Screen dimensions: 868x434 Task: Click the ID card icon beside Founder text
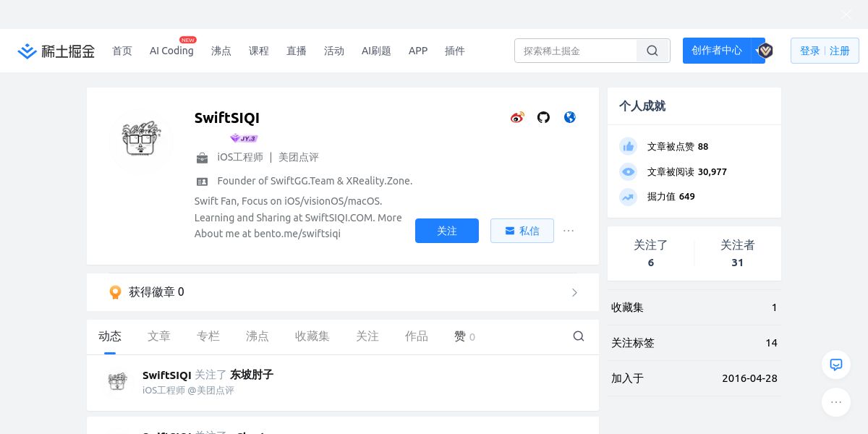[203, 182]
